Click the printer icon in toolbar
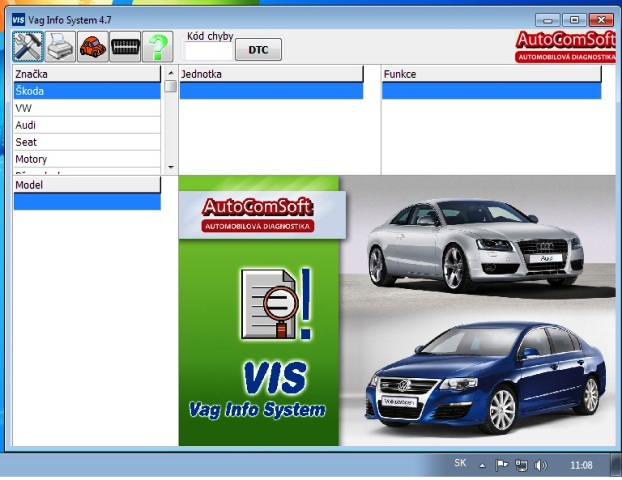The width and height of the screenshot is (622, 480). pos(60,47)
